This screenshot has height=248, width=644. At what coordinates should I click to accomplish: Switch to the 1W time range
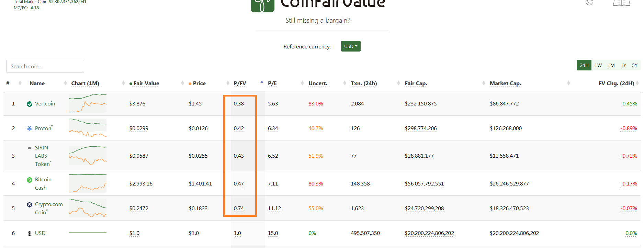click(x=598, y=65)
